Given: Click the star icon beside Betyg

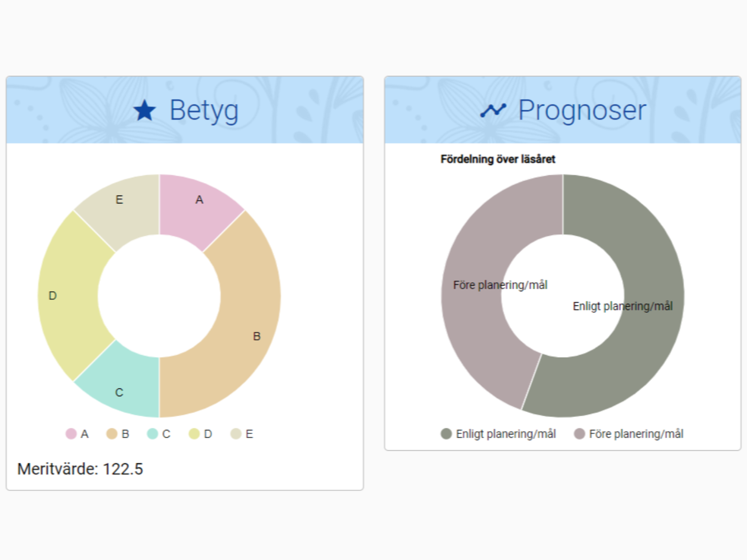Looking at the screenshot, I should (x=144, y=110).
